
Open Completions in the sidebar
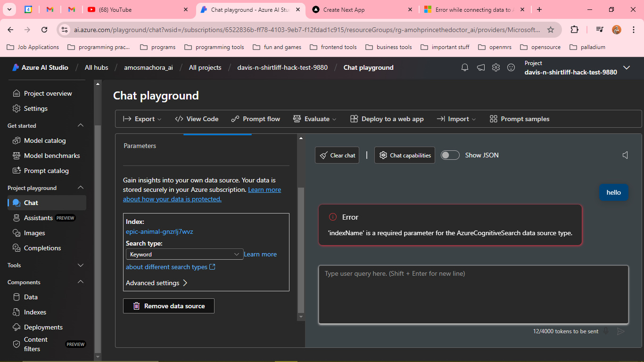[47, 248]
